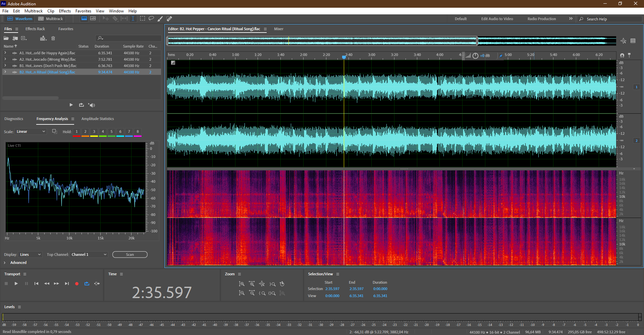Viewport: 644px width, 335px height.
Task: Open the Top Channel dropdown
Action: [x=89, y=255]
